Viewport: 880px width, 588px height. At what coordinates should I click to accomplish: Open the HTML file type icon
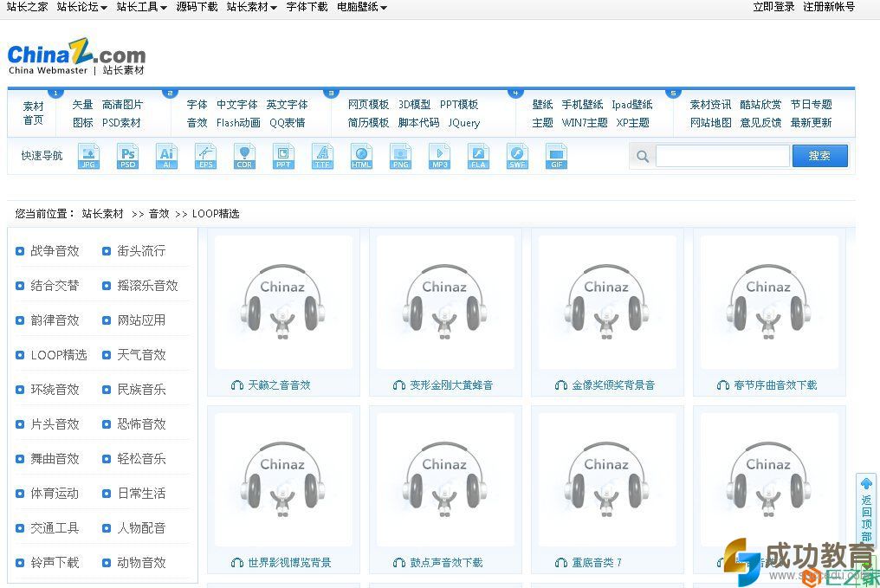[x=361, y=156]
